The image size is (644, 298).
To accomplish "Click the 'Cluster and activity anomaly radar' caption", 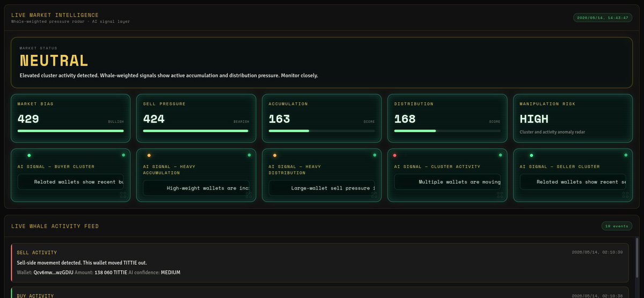I will 552,132.
